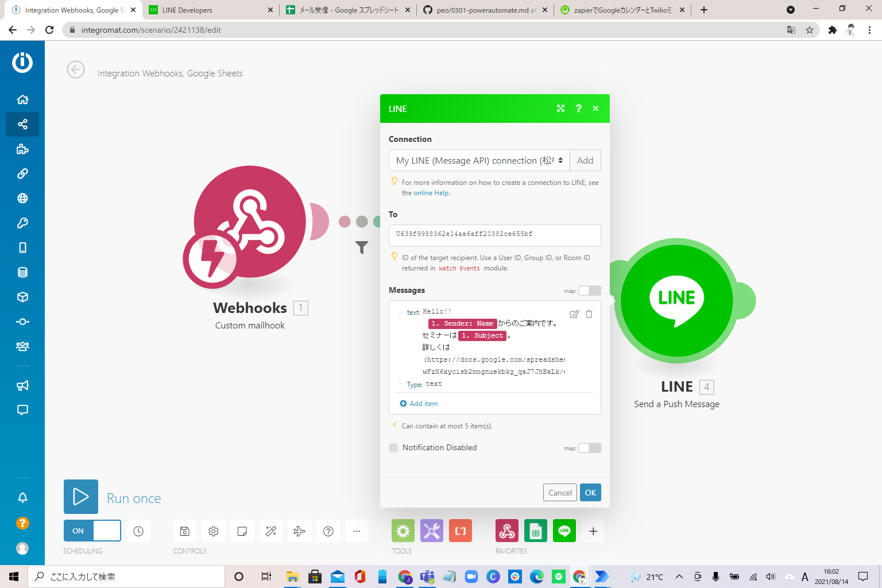Screen dimensions: 882x588
Task: Select the Webhooks module circle
Action: click(x=250, y=222)
